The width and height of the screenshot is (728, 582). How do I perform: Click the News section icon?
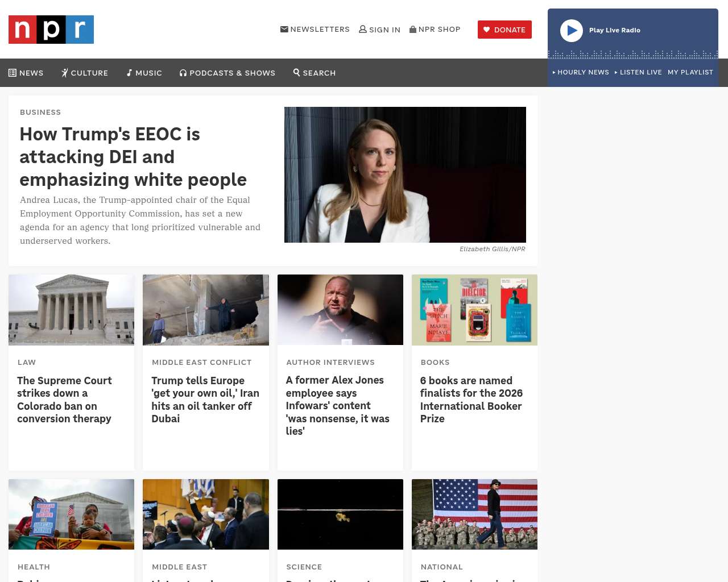point(13,73)
